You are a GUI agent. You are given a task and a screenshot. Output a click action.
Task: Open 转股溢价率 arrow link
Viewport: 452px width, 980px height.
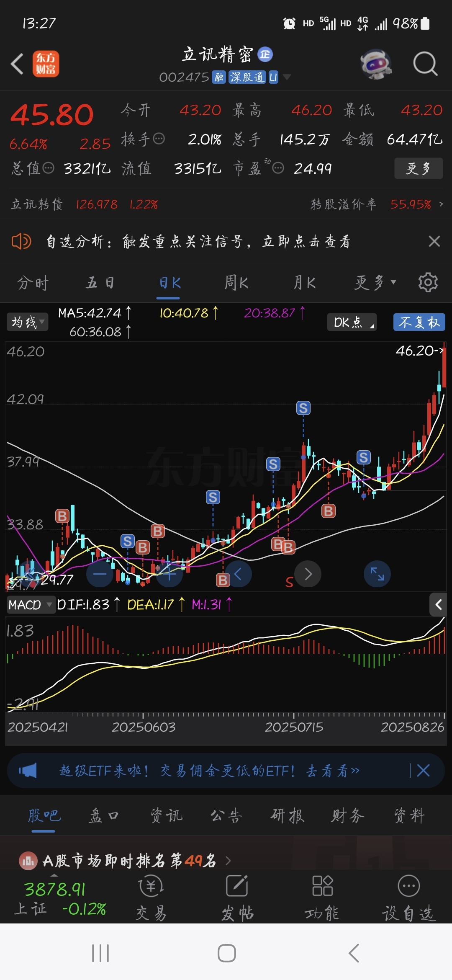pos(441,204)
